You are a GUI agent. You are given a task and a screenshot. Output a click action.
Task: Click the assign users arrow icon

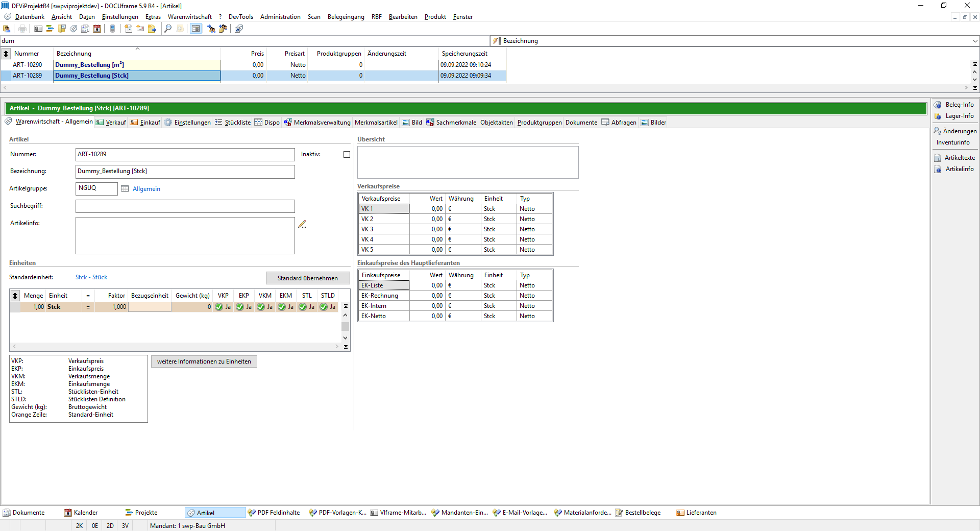pos(211,29)
